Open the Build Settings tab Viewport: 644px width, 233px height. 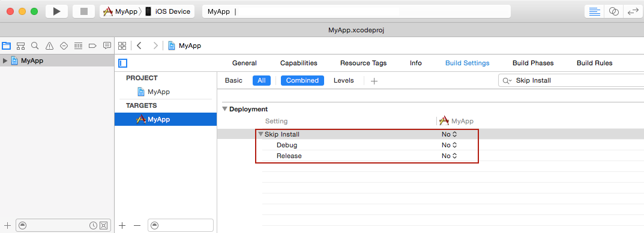(468, 63)
